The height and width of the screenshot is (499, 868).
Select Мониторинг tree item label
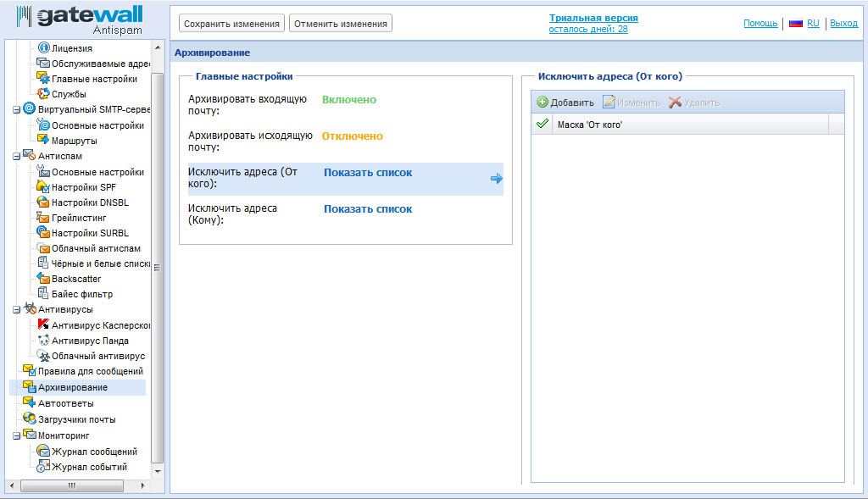tap(63, 435)
